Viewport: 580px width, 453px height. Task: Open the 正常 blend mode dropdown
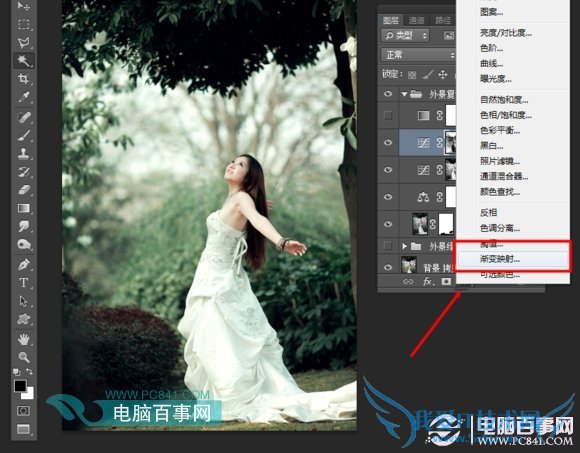pyautogui.click(x=418, y=55)
